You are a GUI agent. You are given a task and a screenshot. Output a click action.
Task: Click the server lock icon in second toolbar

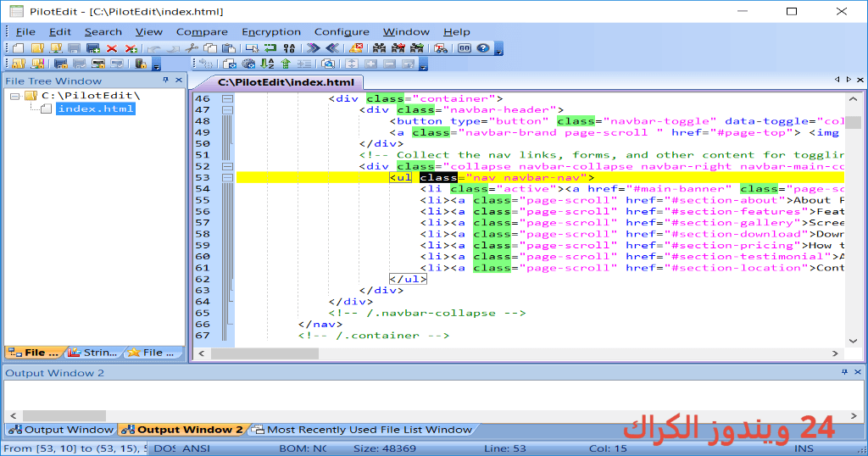(142, 64)
